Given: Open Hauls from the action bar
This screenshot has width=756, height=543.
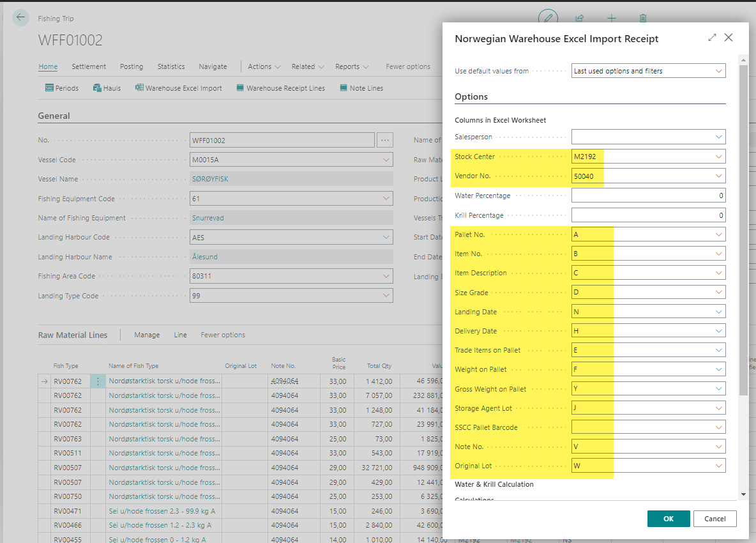Looking at the screenshot, I should pos(107,88).
